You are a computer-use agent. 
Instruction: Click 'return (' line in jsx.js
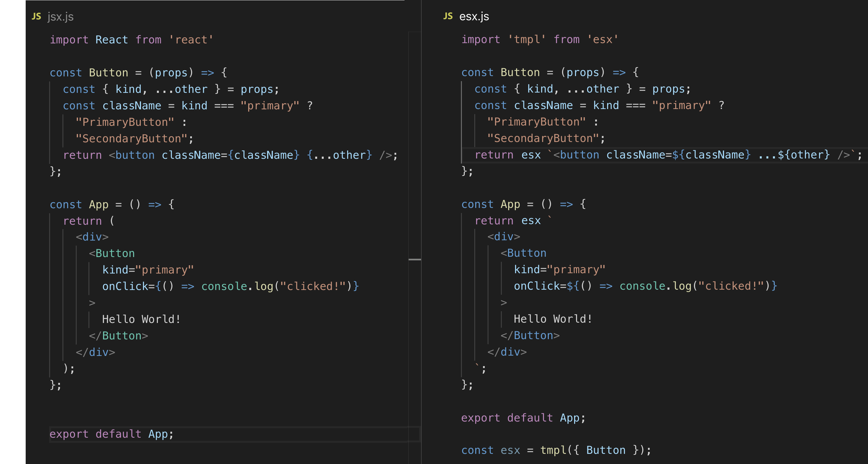[x=89, y=221]
